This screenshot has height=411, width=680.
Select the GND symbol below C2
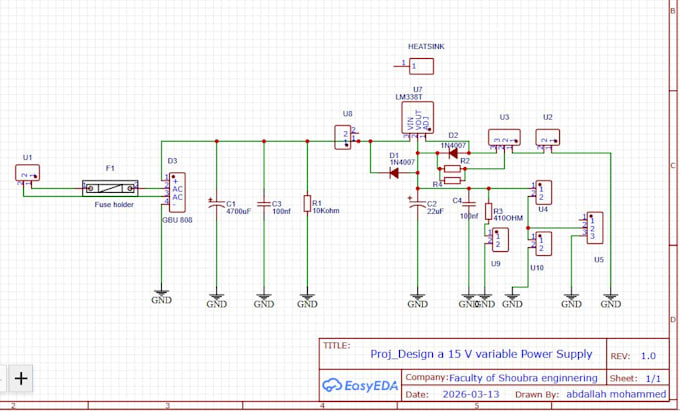(x=418, y=300)
